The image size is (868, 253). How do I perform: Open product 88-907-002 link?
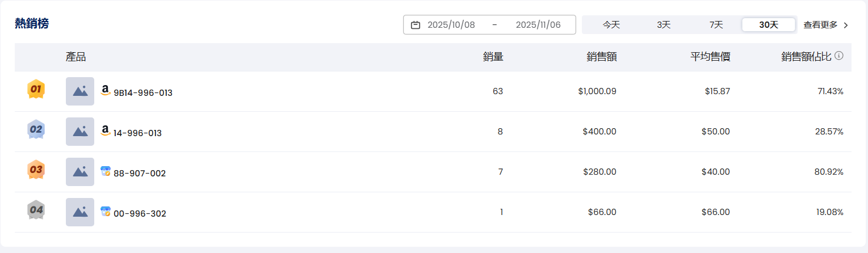click(140, 174)
